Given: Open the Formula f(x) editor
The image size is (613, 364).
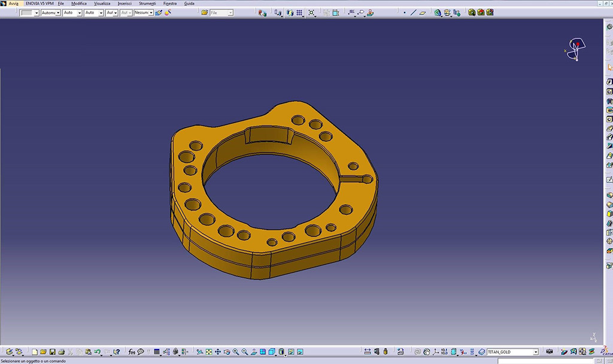Looking at the screenshot, I should point(131,352).
